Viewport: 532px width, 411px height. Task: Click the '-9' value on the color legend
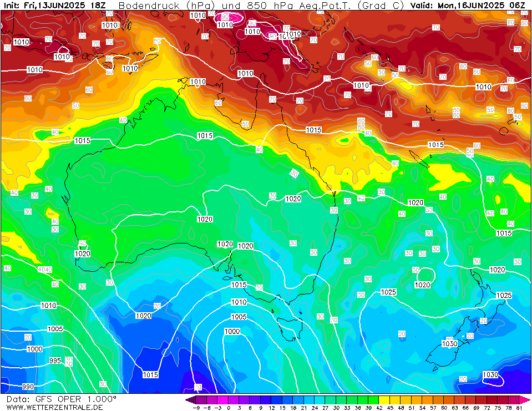click(195, 408)
